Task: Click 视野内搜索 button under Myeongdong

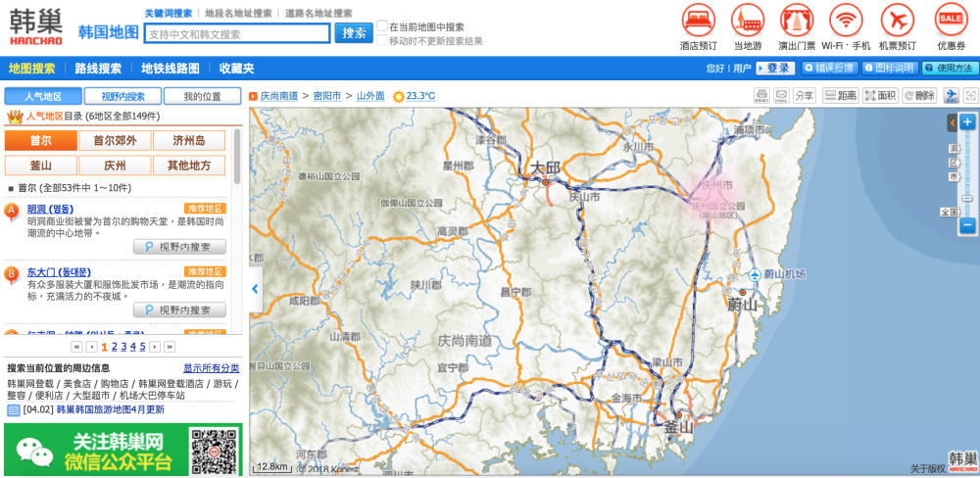Action: click(x=180, y=247)
